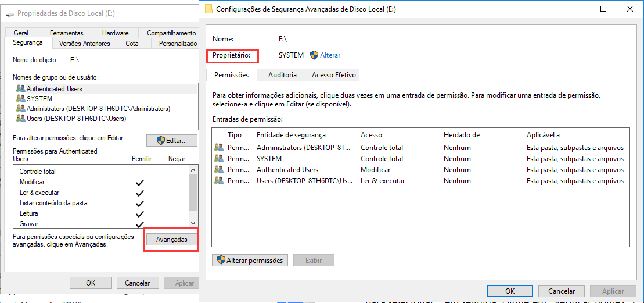Click the Authenticated Users group icon in list

tap(21, 89)
